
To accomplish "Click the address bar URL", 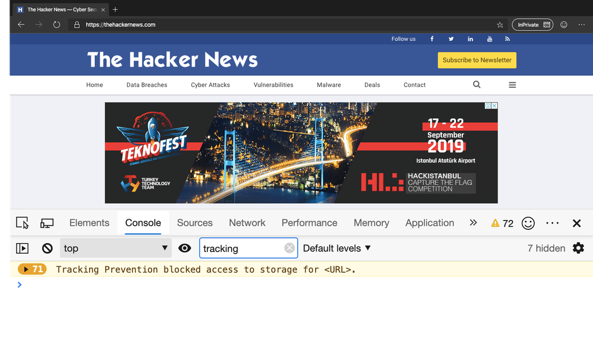I will tap(120, 24).
